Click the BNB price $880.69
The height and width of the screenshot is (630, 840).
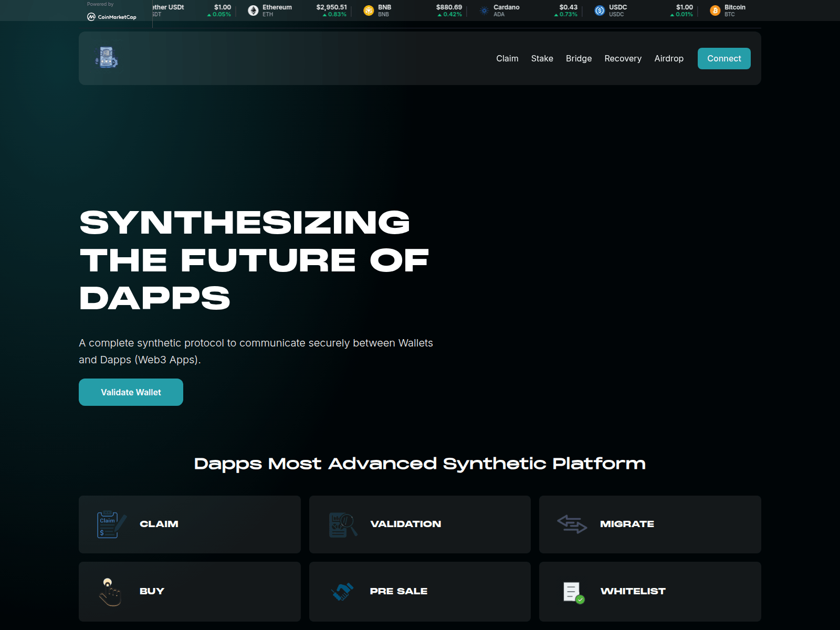pyautogui.click(x=449, y=7)
